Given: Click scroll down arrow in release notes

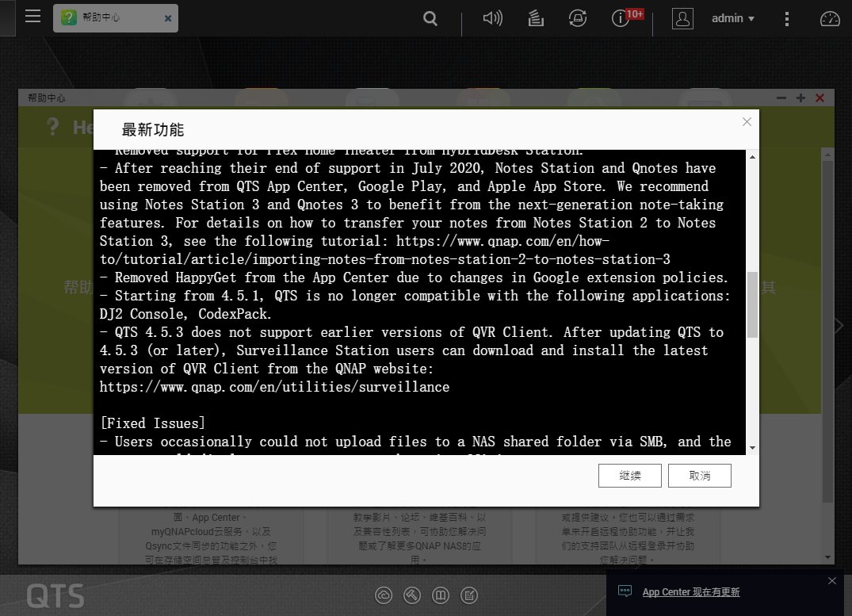Looking at the screenshot, I should click(x=753, y=448).
